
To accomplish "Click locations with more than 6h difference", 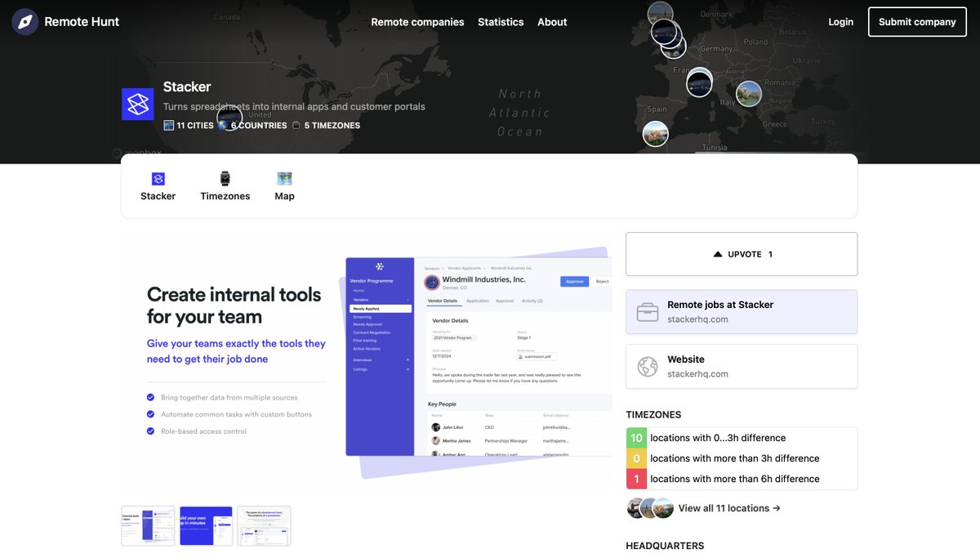I will (734, 479).
